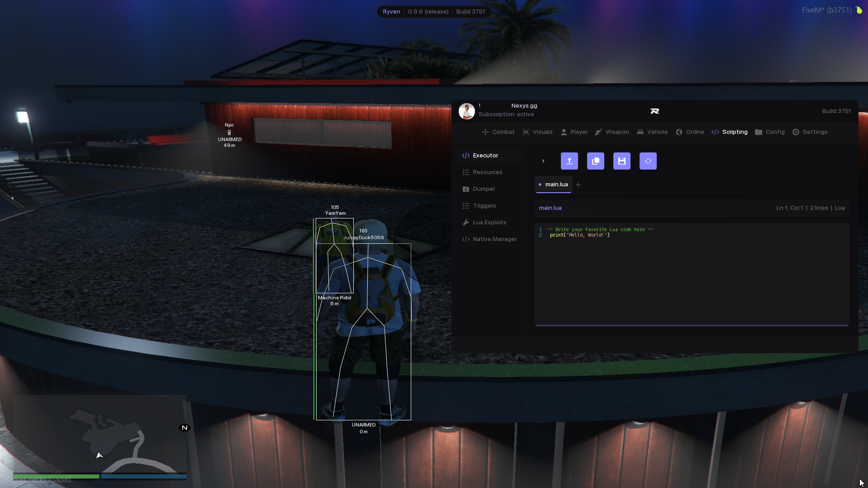
Task: Click the 'Subscription: active' text
Action: coord(506,114)
